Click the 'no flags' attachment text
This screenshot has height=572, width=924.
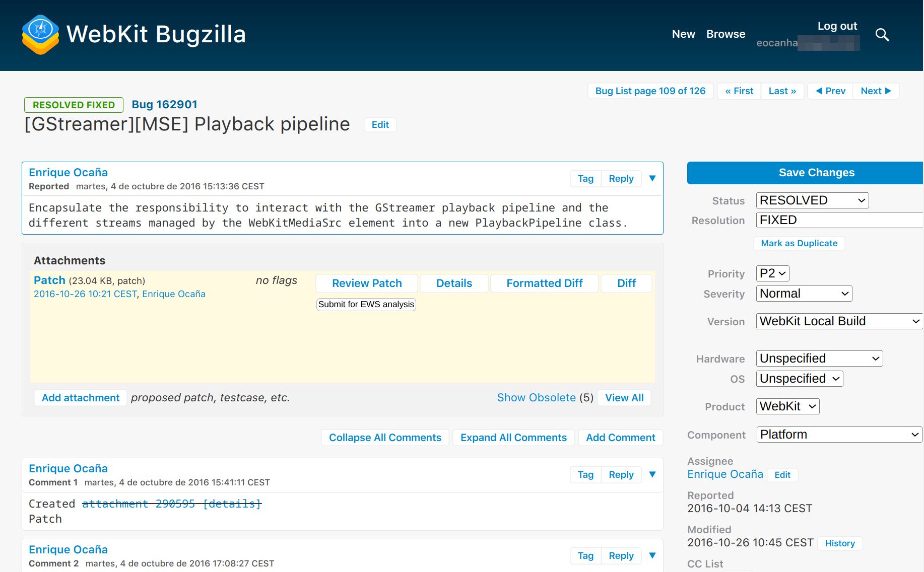(277, 280)
